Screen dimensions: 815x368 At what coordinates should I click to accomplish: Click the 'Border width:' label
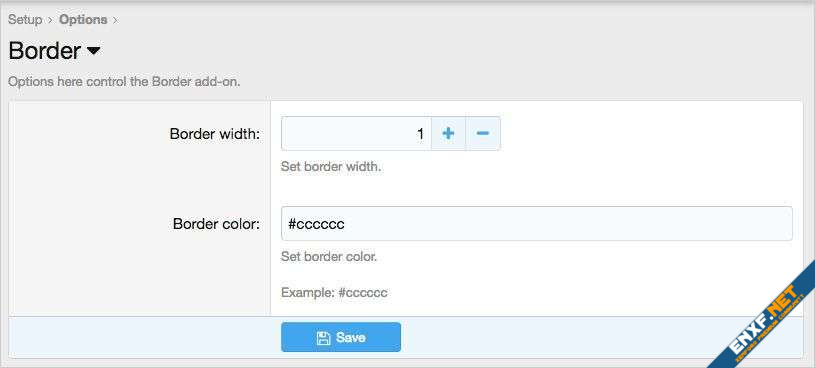tap(215, 134)
